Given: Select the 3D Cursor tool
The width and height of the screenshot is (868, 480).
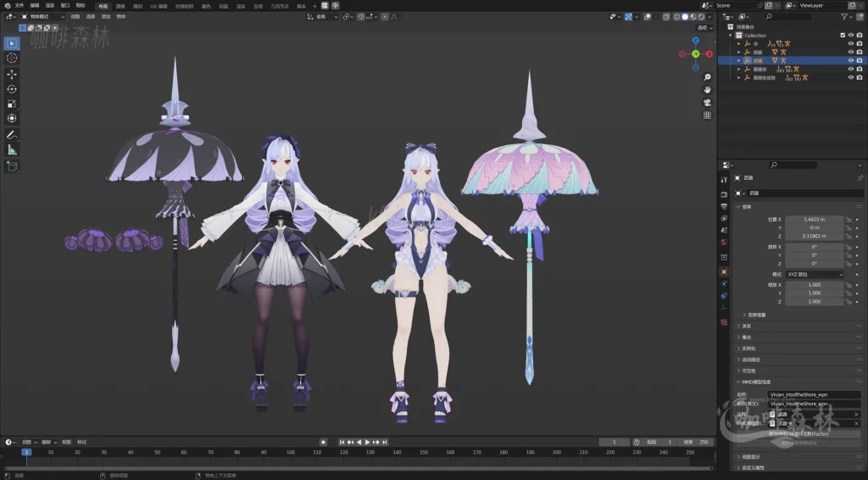Looking at the screenshot, I should (x=12, y=59).
